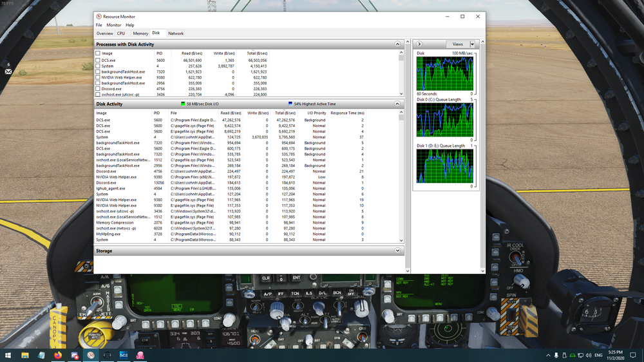Click the green Disk I/O color indicator
The image size is (644, 362).
click(x=183, y=104)
